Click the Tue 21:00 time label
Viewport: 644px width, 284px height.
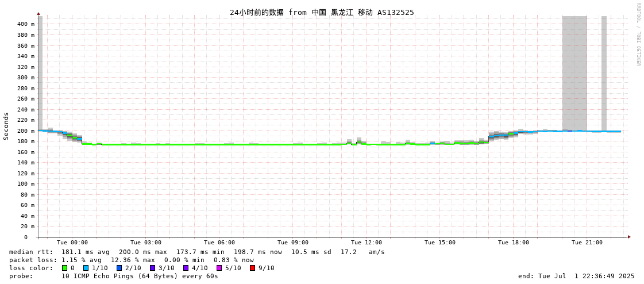click(587, 243)
